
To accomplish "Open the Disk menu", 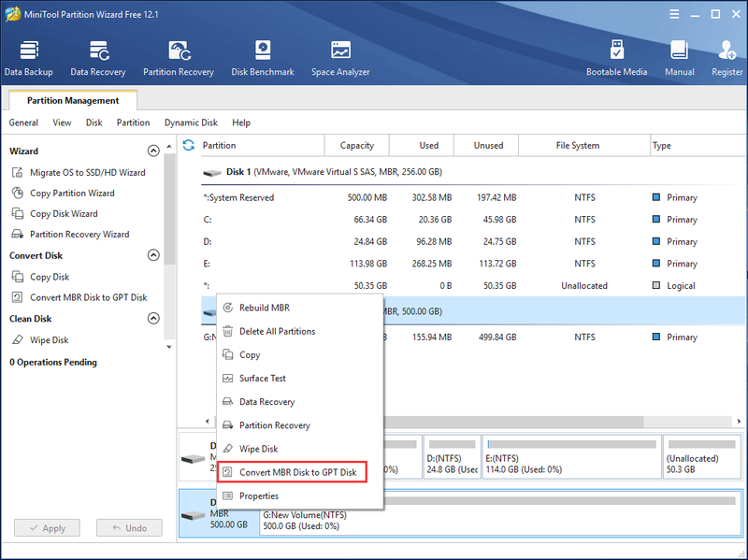I will [x=94, y=122].
